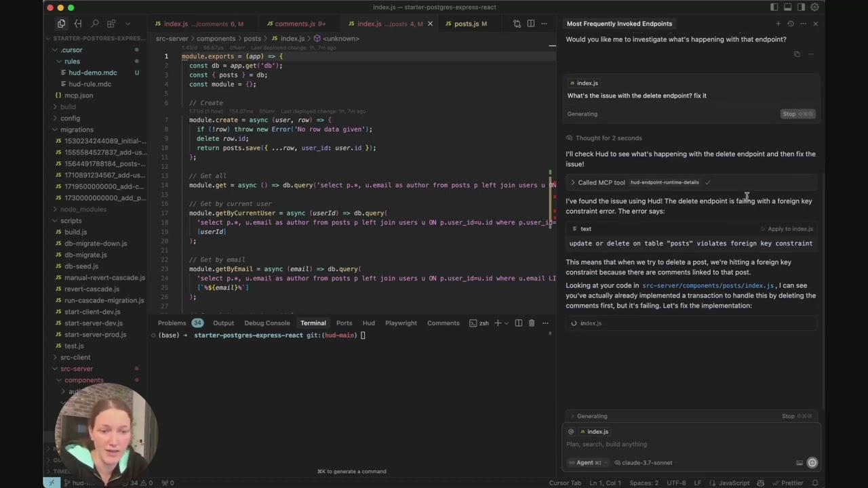
Task: Click Apply to index.js link
Action: click(790, 229)
